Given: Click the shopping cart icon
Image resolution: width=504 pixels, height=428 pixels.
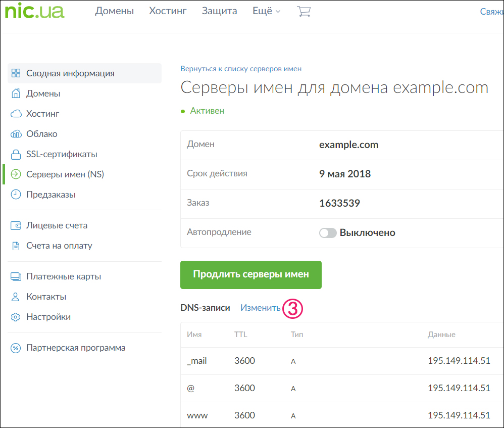Looking at the screenshot, I should pos(304,11).
